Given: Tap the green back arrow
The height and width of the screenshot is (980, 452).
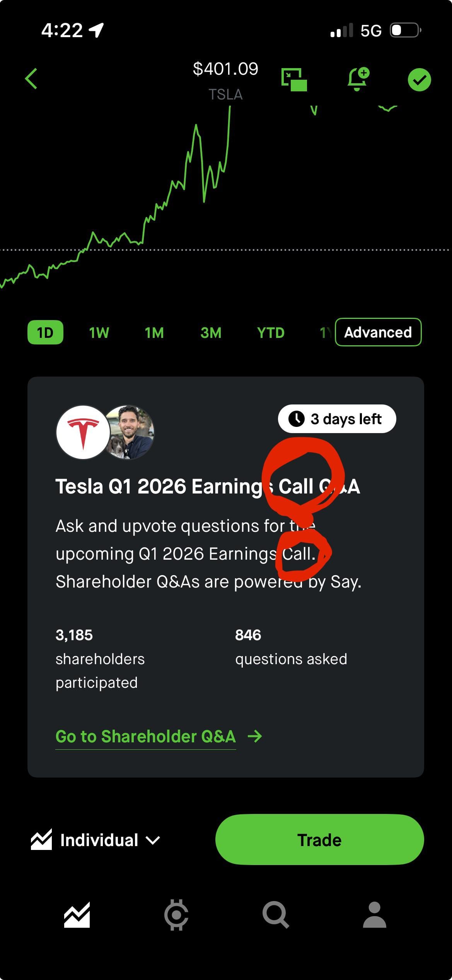Looking at the screenshot, I should (x=31, y=79).
